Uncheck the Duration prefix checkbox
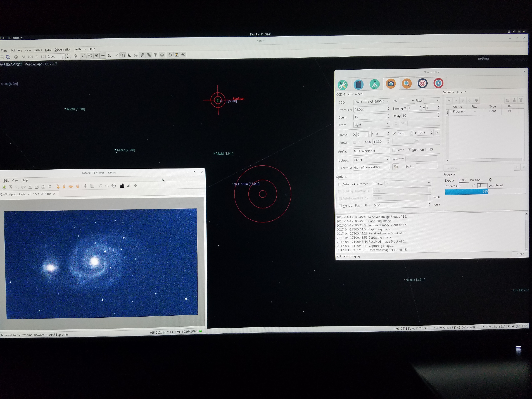Viewport: 532px width, 399px height. 409,150
